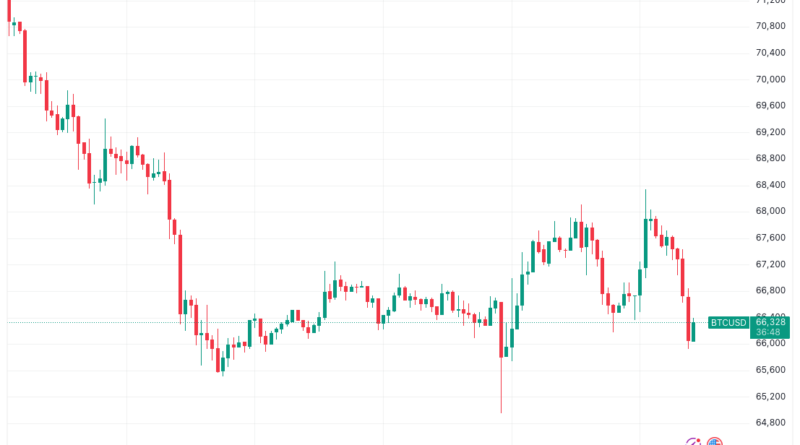The height and width of the screenshot is (445, 800).
Task: Click the 69,200 label on price axis
Action: tap(770, 132)
